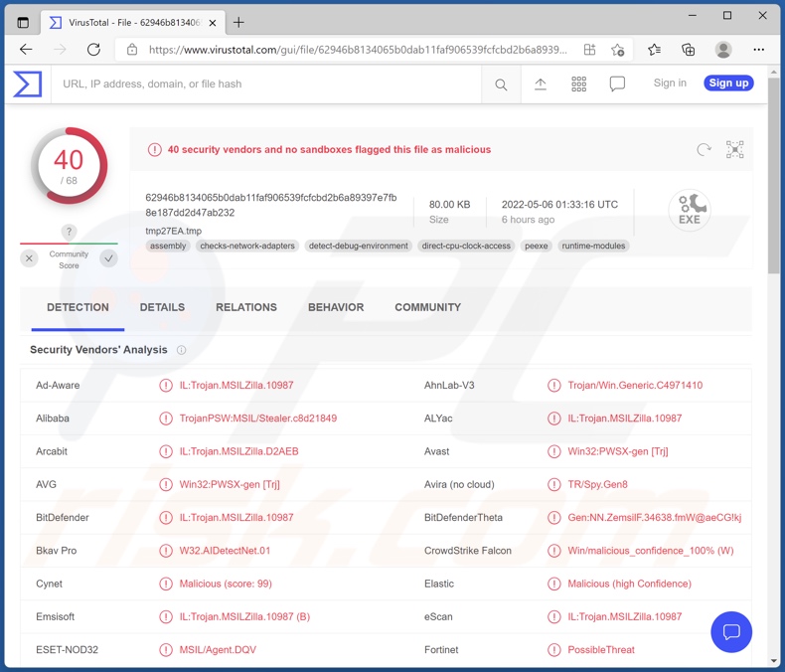Click the assembly tag
This screenshot has width=785, height=672.
coord(168,246)
